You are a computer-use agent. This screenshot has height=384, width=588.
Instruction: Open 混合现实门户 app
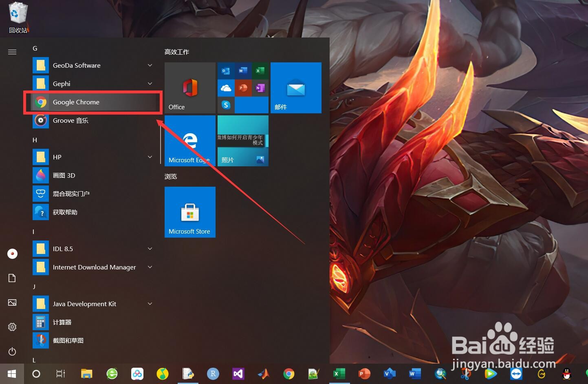coord(94,194)
